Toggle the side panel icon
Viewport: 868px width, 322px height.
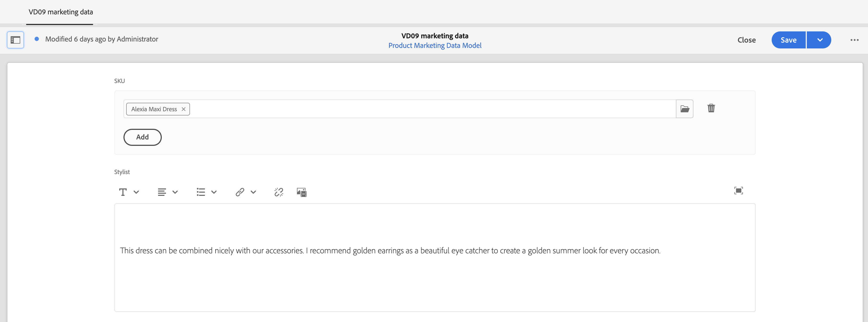[15, 40]
